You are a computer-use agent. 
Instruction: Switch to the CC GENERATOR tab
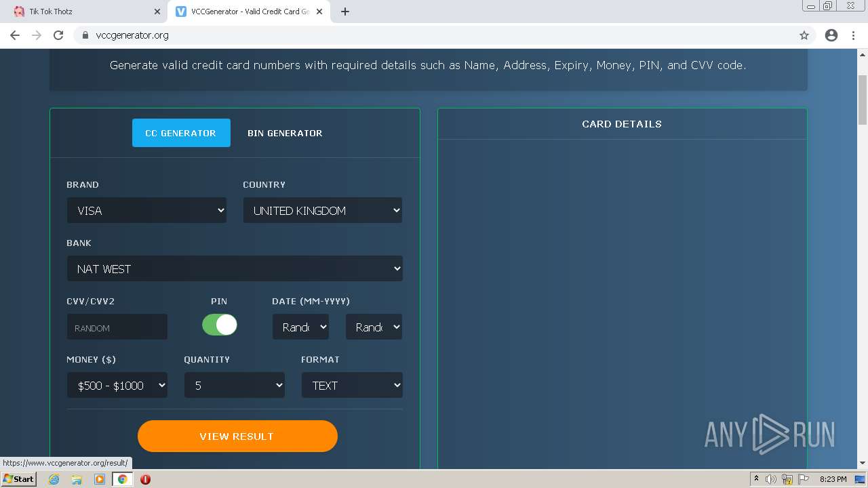click(x=181, y=133)
